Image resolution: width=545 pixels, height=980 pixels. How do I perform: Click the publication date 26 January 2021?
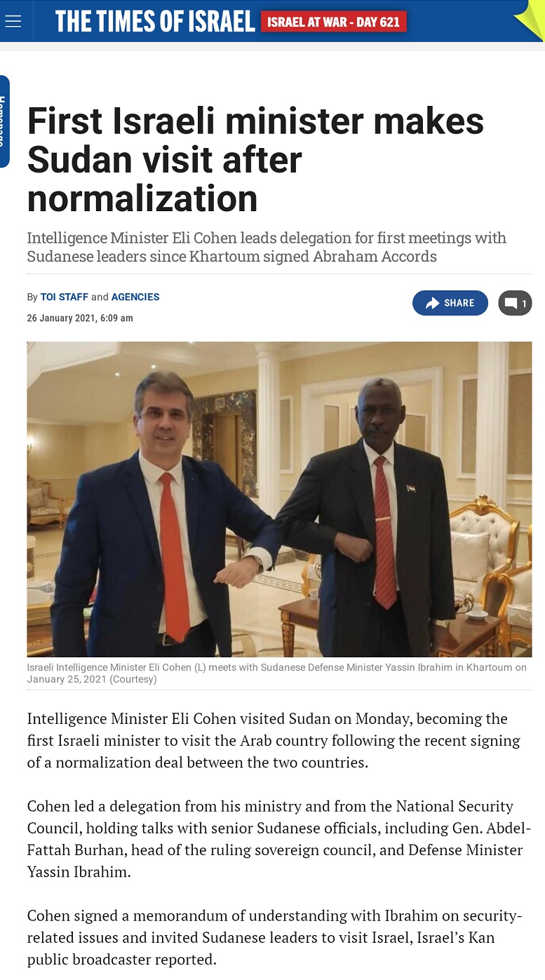point(80,318)
